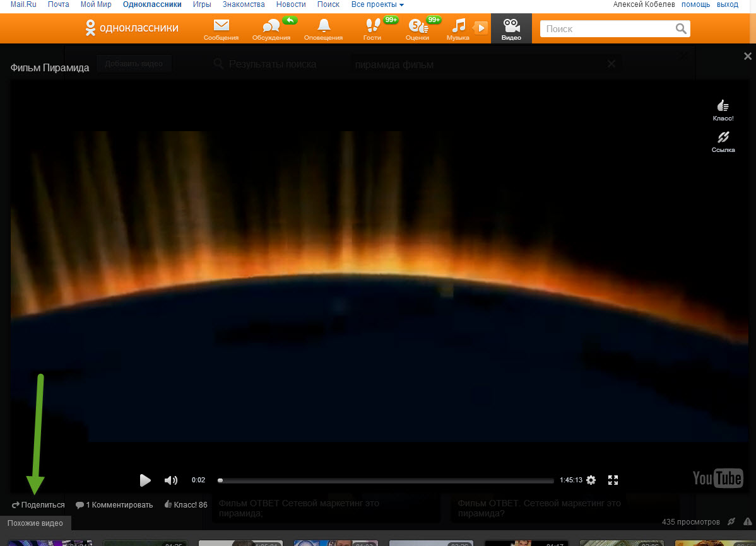Viewport: 756px width, 546px height.
Task: Click Поделиться share button
Action: (38, 504)
